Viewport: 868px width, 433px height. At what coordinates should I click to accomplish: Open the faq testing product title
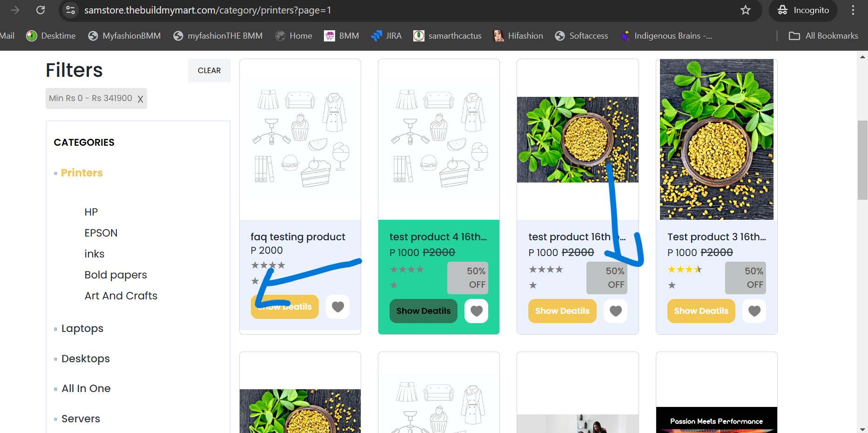298,237
